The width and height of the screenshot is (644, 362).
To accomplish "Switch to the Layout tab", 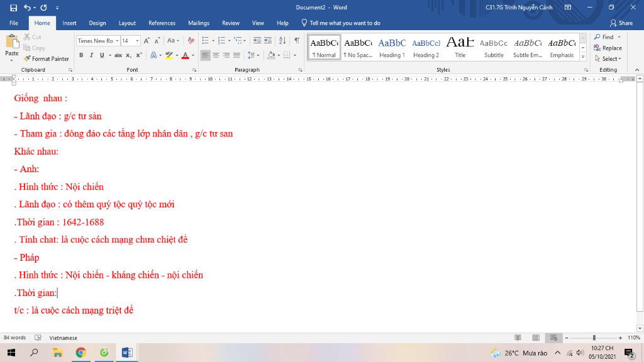I will point(127,23).
